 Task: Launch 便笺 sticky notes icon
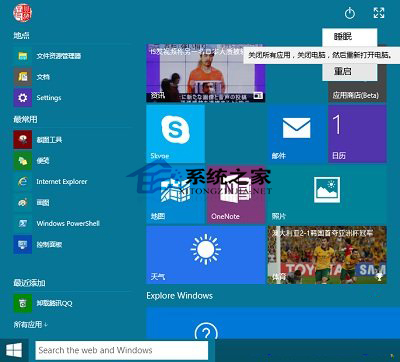(x=23, y=160)
